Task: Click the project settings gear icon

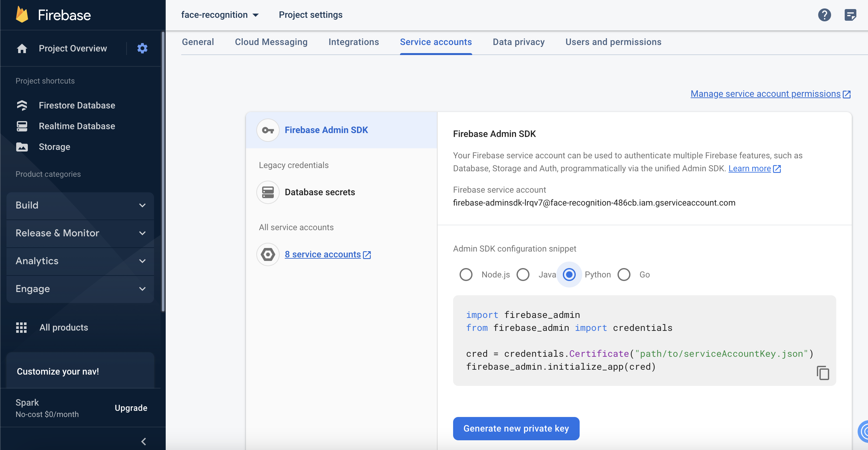Action: coord(142,48)
